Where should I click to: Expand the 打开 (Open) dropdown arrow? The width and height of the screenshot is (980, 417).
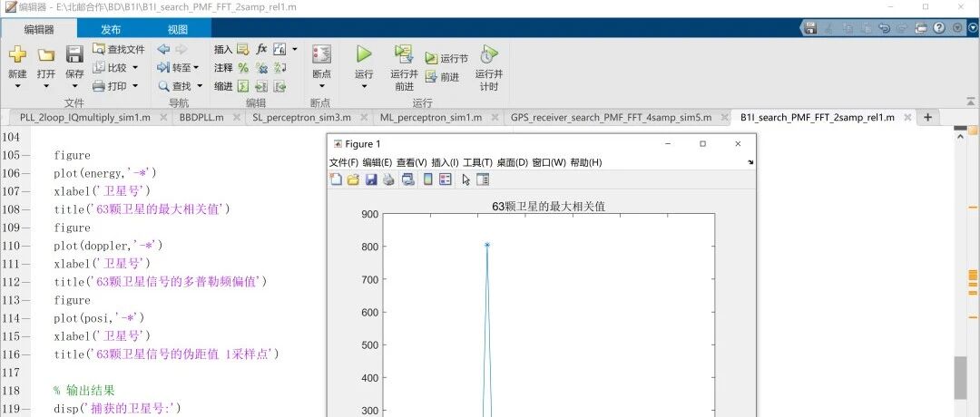tap(45, 86)
